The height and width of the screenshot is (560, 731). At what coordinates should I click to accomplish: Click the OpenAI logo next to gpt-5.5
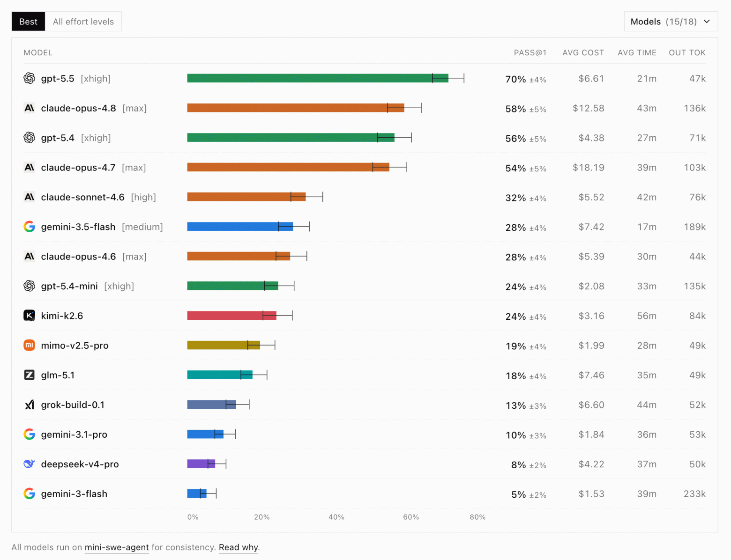(x=30, y=78)
